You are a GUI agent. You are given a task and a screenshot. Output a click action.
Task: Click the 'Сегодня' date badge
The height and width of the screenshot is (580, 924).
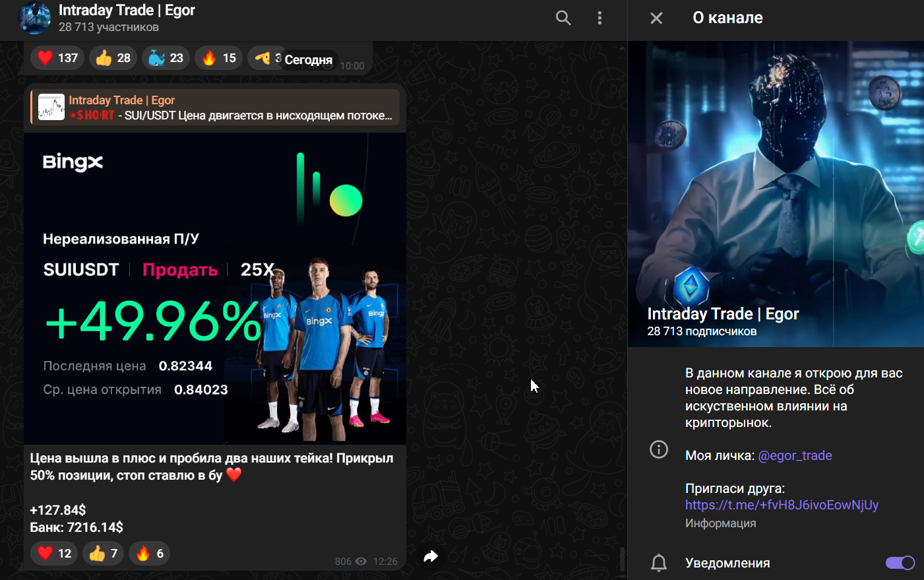pos(308,60)
